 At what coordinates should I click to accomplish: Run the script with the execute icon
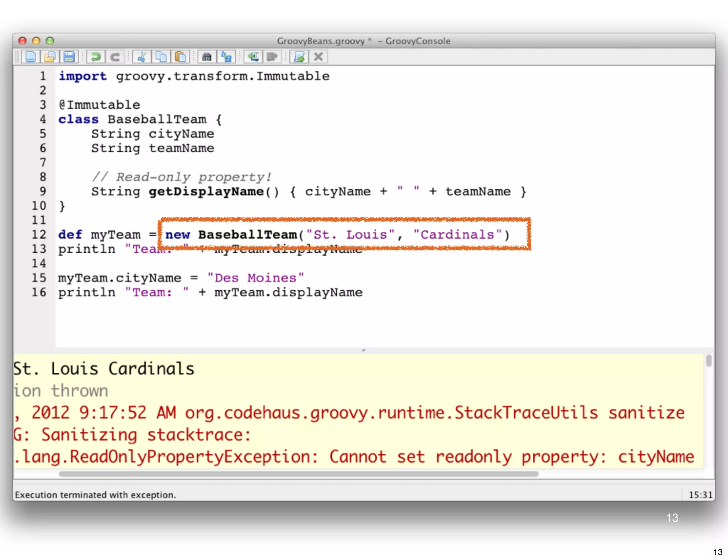pyautogui.click(x=299, y=57)
